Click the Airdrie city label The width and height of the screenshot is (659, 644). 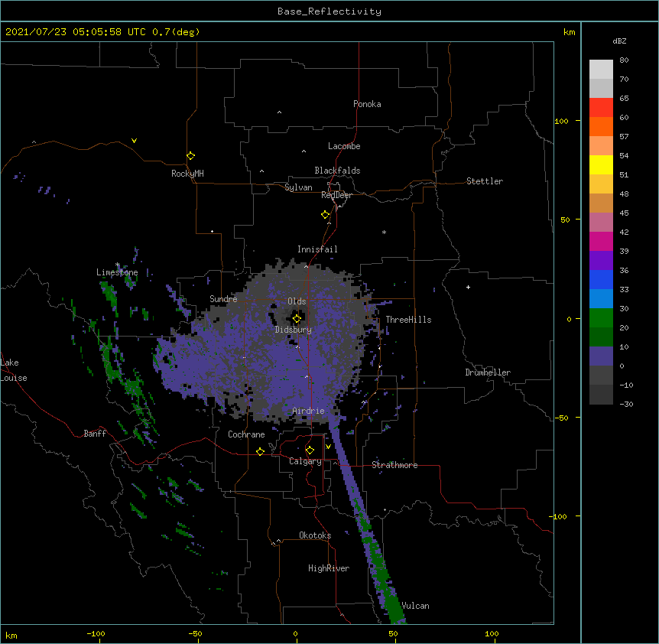(309, 411)
